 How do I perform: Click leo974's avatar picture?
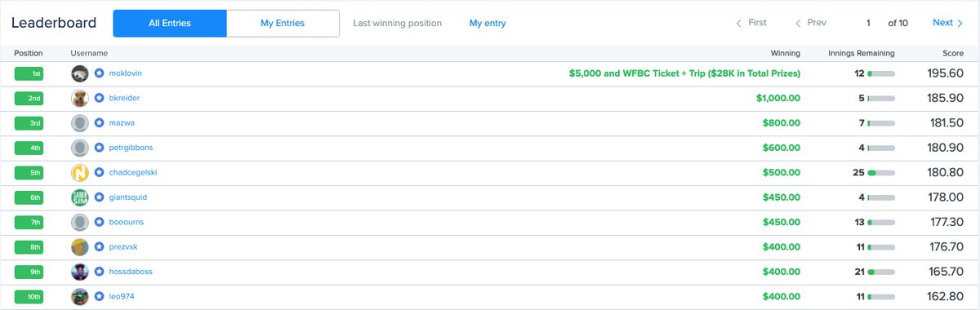(x=79, y=296)
